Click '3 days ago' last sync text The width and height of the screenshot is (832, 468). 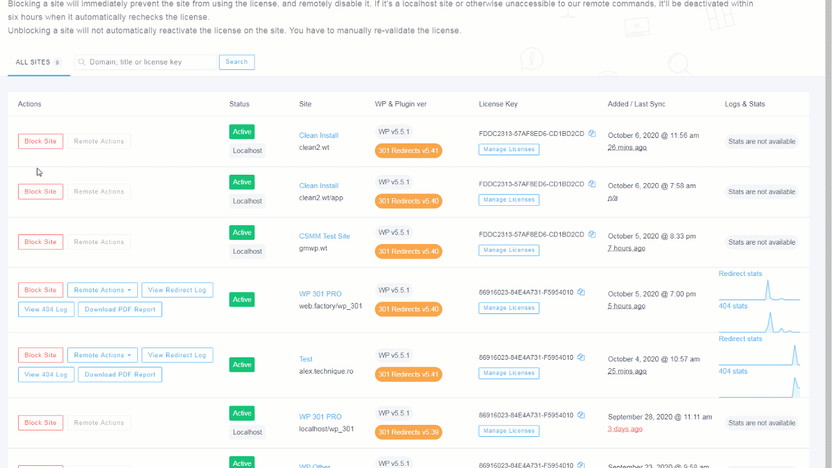coord(625,429)
